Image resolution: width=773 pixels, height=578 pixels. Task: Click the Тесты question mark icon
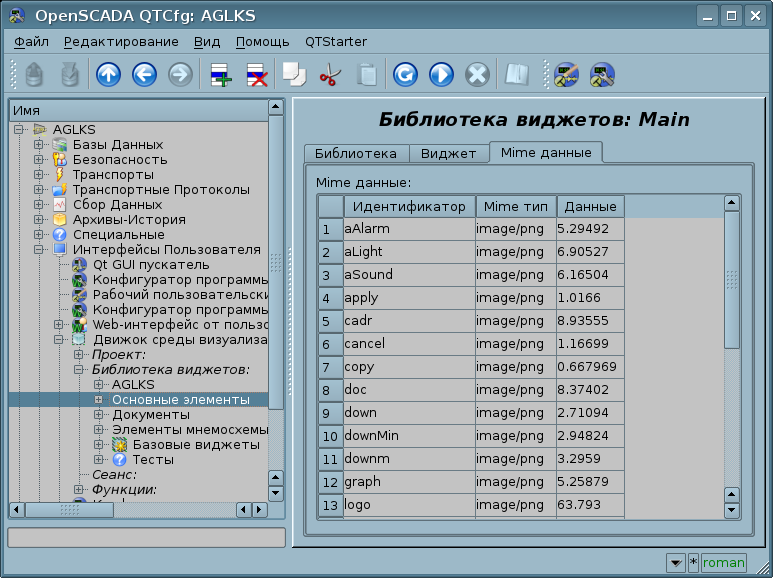(119, 460)
